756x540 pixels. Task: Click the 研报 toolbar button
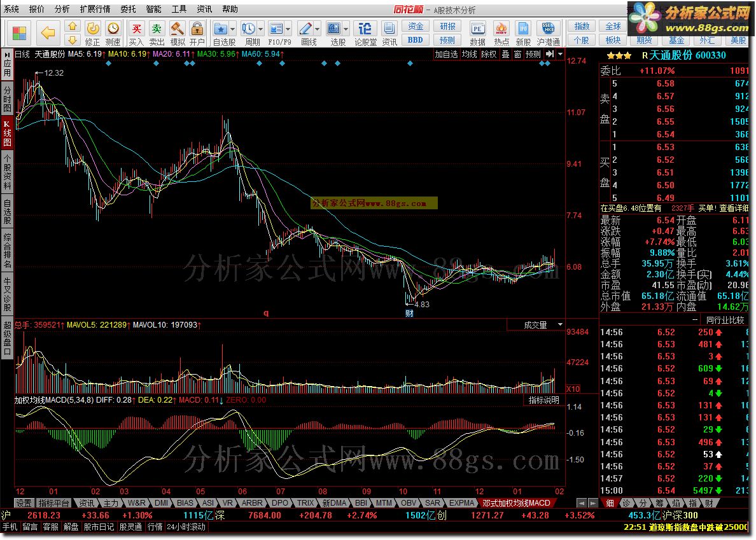point(447,26)
